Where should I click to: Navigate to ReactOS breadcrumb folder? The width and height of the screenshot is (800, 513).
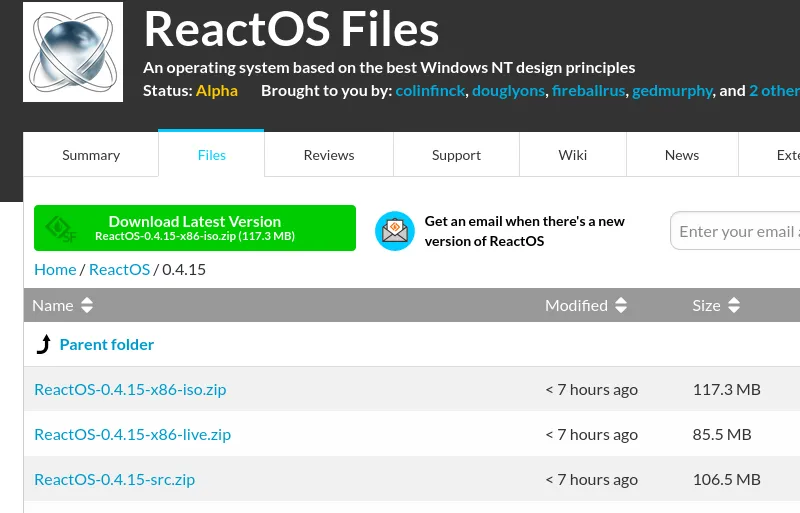[x=119, y=269]
